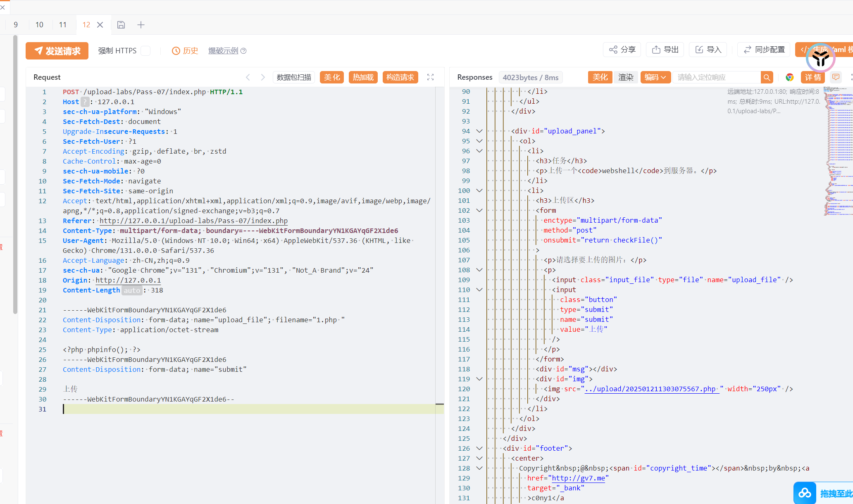Focus the 请输入定位响应 search field
This screenshot has height=504, width=853.
(717, 77)
